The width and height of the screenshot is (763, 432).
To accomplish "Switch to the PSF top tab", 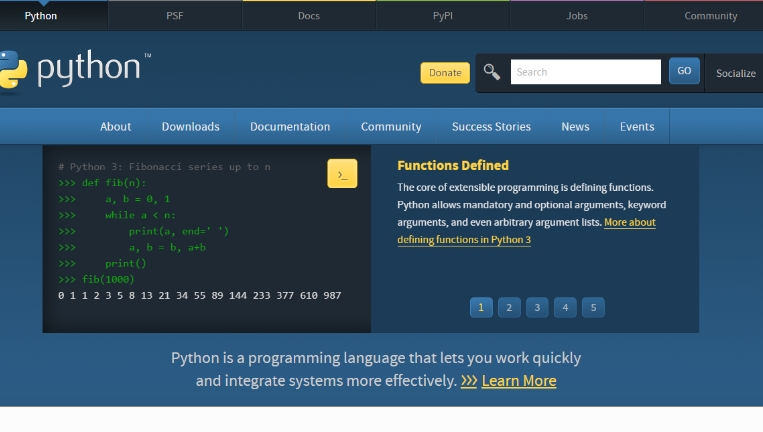I will 175,16.
